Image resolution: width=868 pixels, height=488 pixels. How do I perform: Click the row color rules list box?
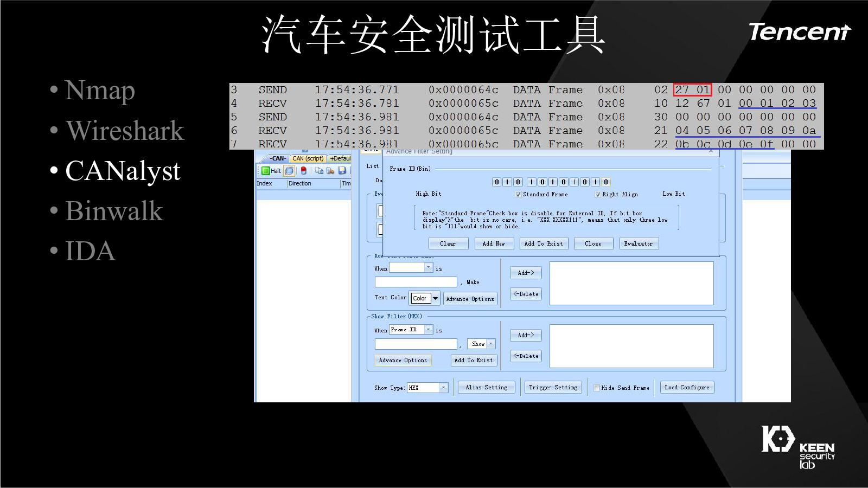[x=631, y=283]
